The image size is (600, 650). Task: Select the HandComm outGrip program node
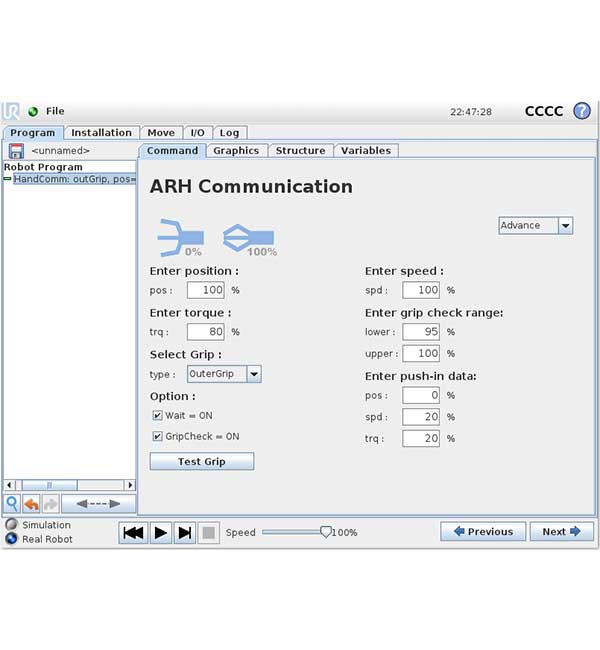[75, 179]
